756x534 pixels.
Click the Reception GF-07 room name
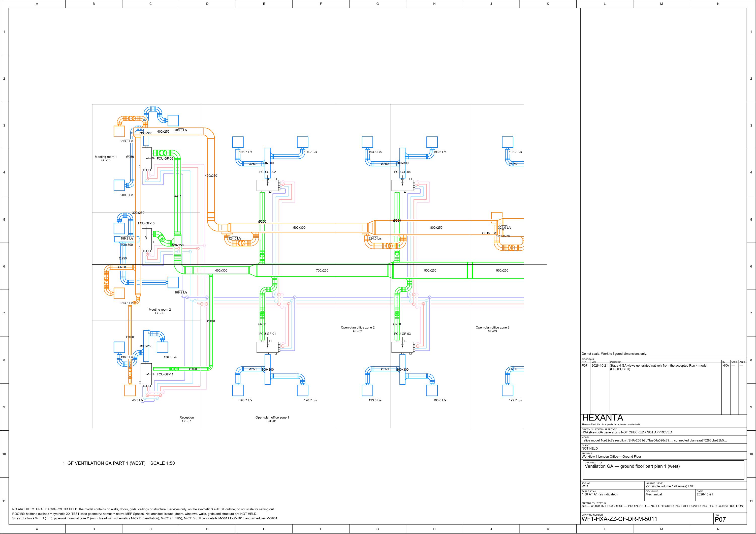click(x=187, y=419)
